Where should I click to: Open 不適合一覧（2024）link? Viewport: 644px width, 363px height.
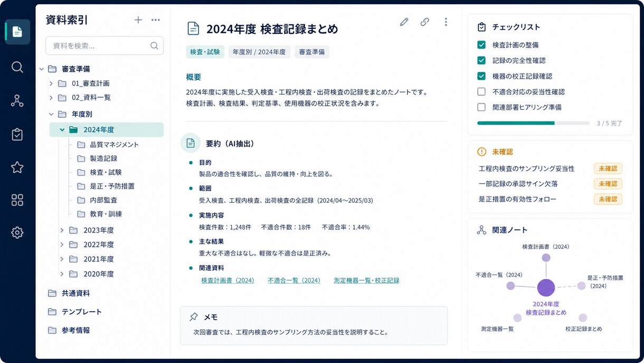pyautogui.click(x=294, y=281)
